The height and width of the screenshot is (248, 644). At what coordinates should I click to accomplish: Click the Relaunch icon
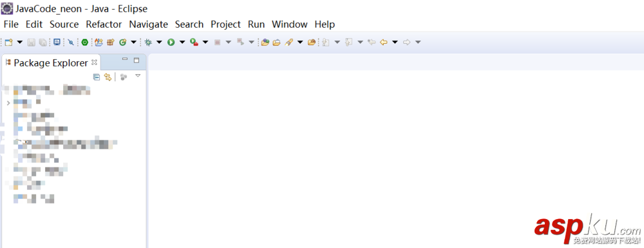click(x=241, y=42)
